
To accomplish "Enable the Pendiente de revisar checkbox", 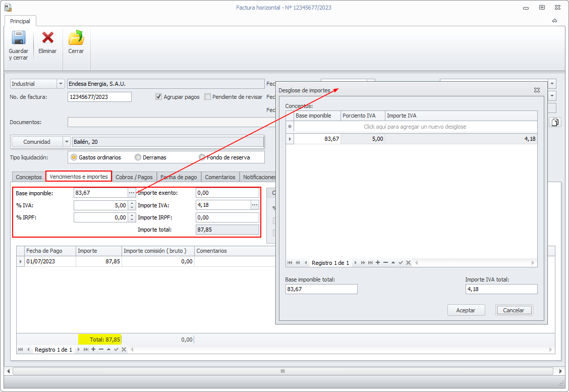I will pos(207,97).
